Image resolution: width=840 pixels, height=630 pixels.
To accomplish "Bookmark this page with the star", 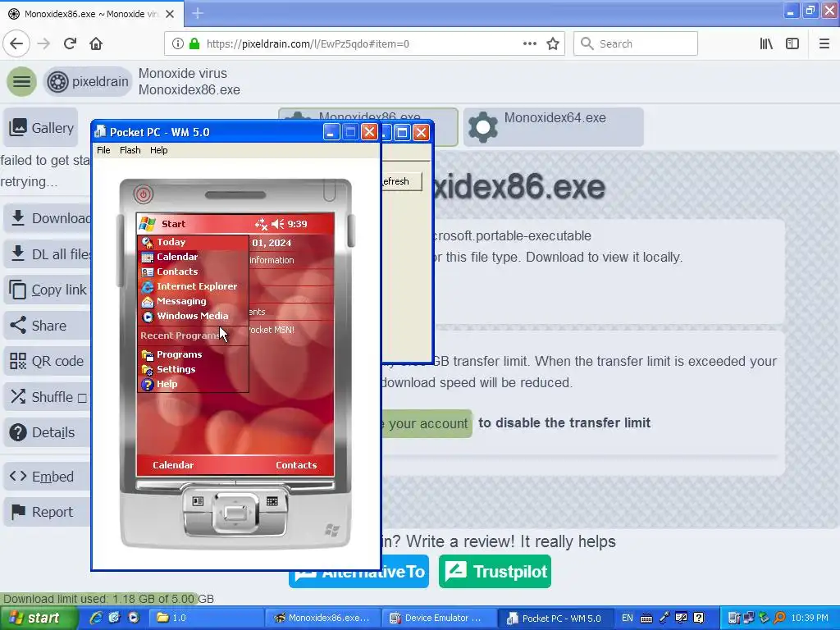I will (553, 43).
